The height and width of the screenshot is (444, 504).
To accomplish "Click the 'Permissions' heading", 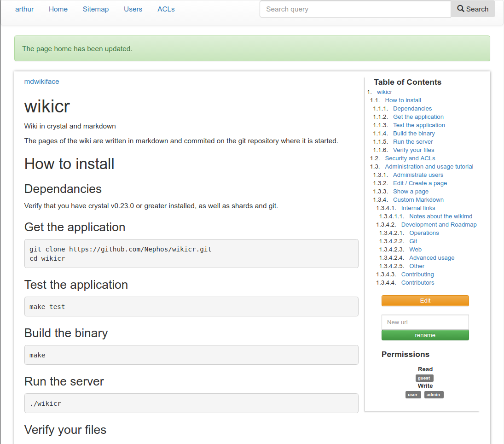I will pos(406,354).
